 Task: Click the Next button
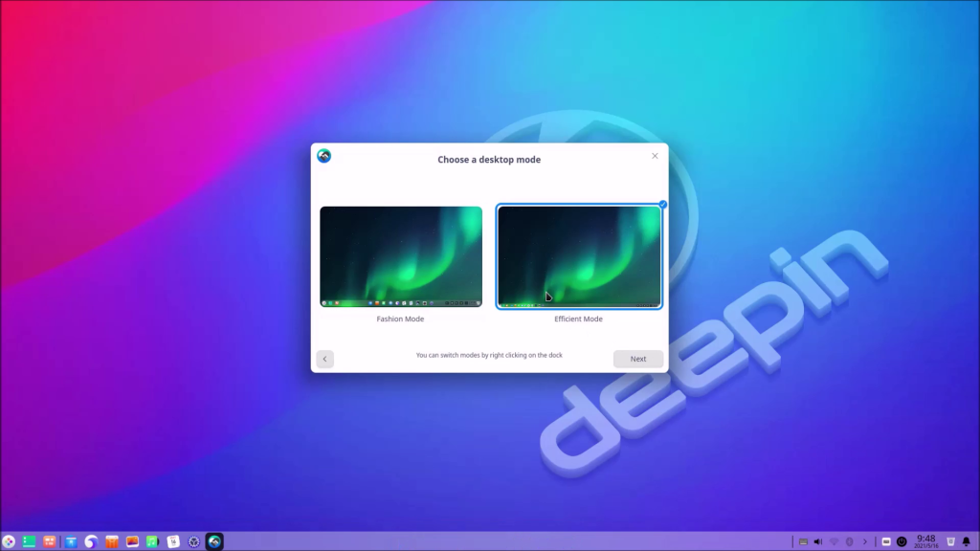[x=637, y=359]
